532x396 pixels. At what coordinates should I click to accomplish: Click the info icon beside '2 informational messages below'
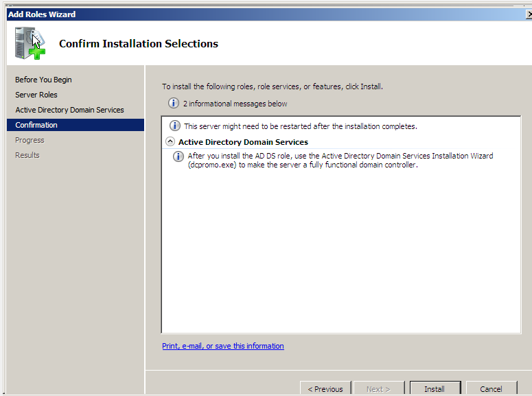(174, 103)
